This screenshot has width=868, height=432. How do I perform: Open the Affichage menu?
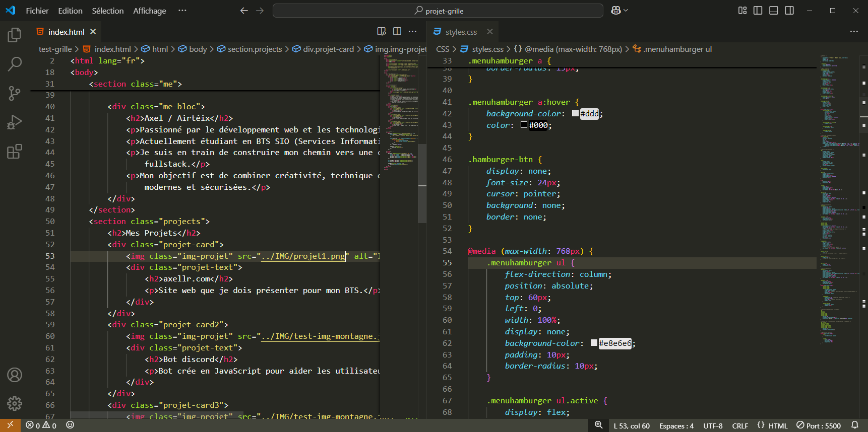click(x=149, y=11)
